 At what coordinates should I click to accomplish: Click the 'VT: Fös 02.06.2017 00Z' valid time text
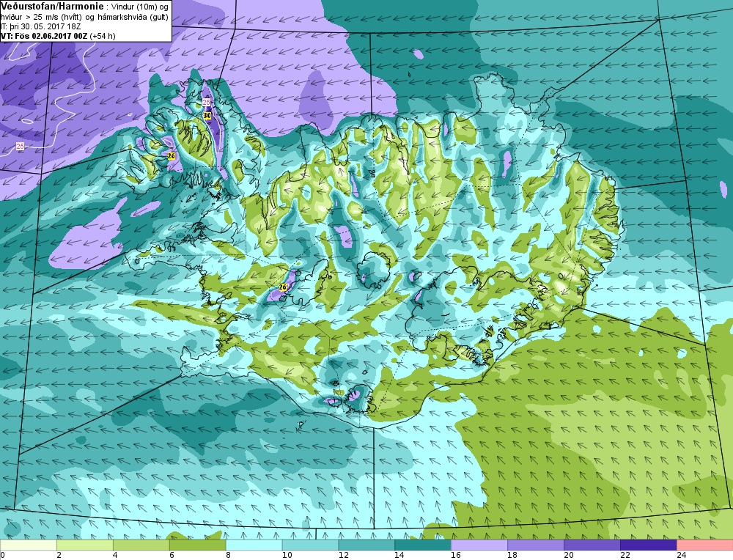(44, 35)
